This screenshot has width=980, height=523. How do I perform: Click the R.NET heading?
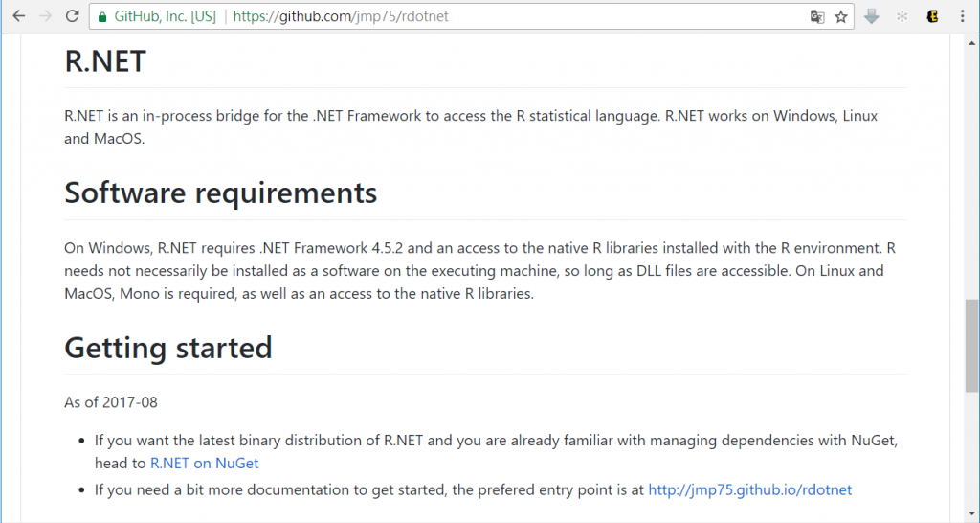pyautogui.click(x=105, y=60)
